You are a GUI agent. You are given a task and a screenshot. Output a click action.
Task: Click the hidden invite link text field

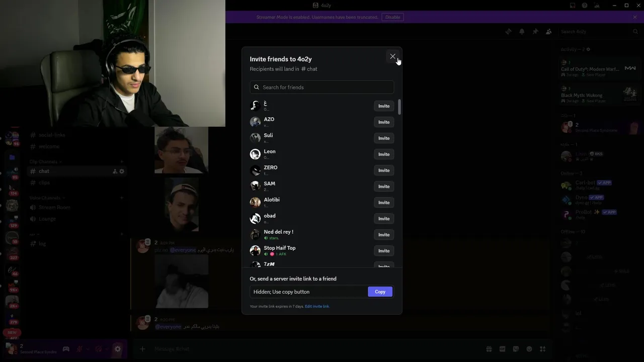click(308, 292)
